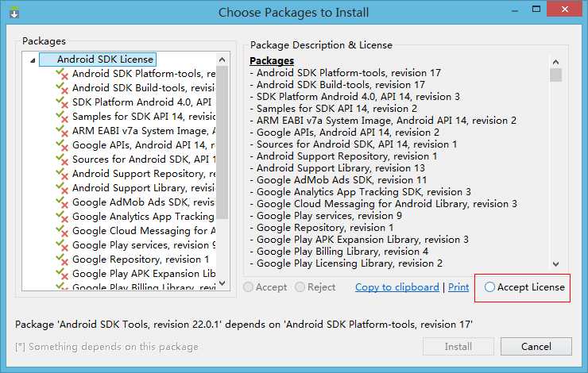
Task: Click the Install button
Action: [x=458, y=346]
